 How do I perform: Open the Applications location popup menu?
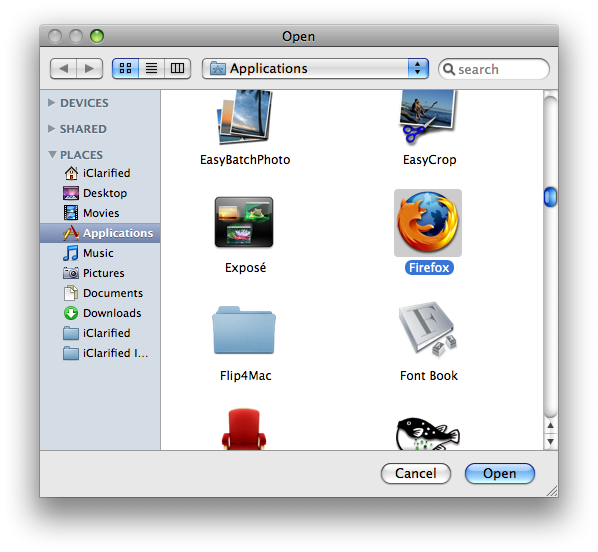[315, 69]
